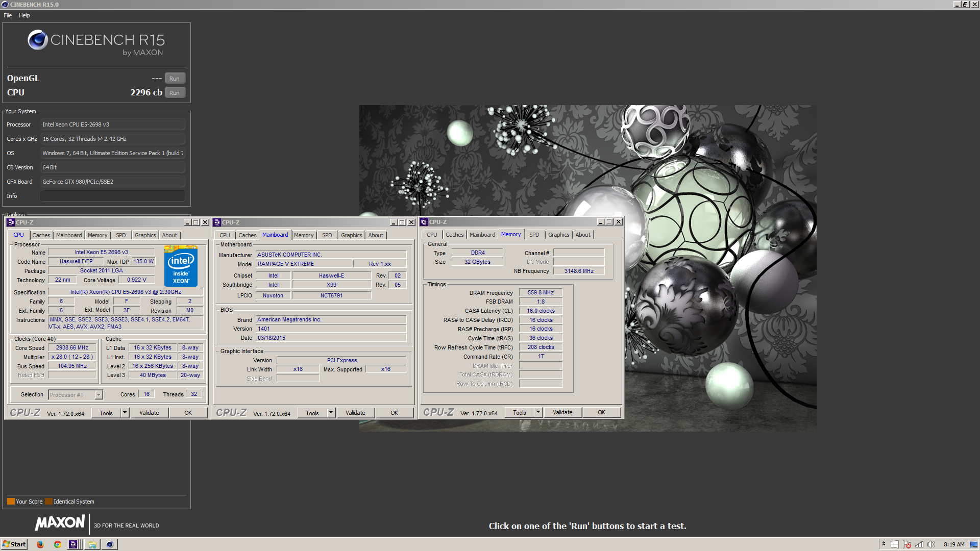Click the empty Info input field
The image size is (980, 551).
(113, 196)
